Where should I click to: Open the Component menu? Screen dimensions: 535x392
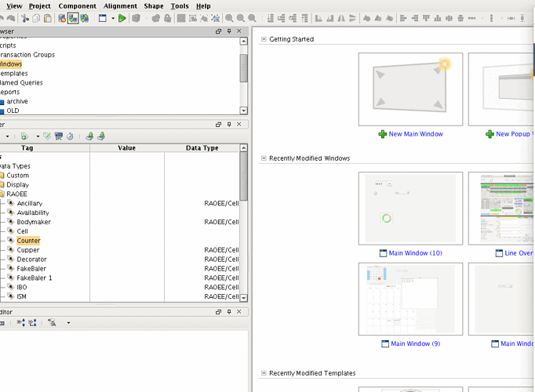(x=78, y=5)
